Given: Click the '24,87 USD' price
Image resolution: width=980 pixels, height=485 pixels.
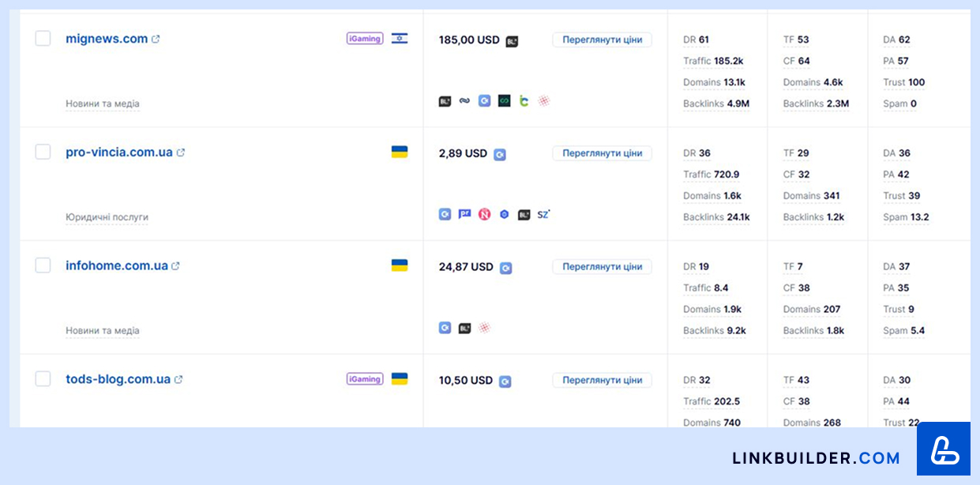Looking at the screenshot, I should (466, 267).
